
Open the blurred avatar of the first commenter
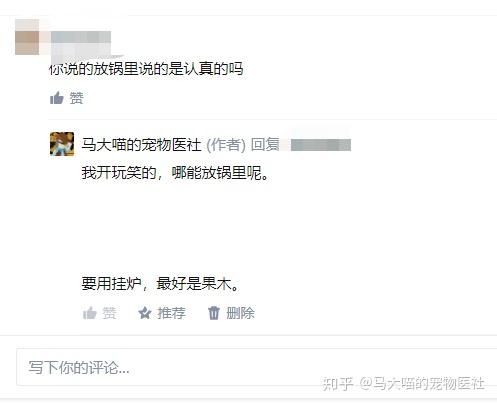[x=27, y=37]
